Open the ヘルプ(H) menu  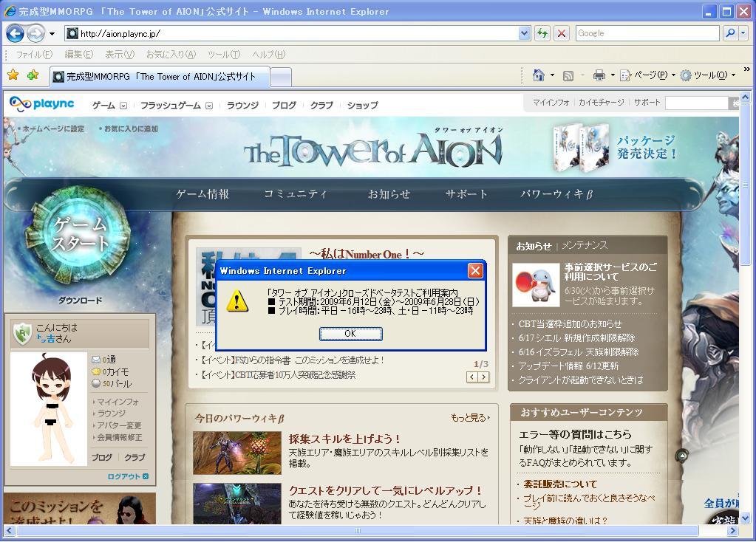coord(268,55)
